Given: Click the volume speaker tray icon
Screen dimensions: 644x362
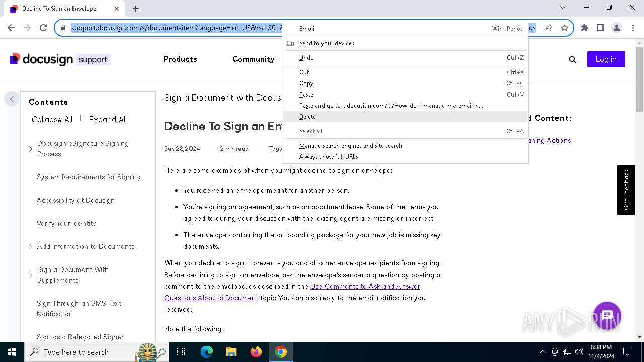Looking at the screenshot, I should pos(579,352).
